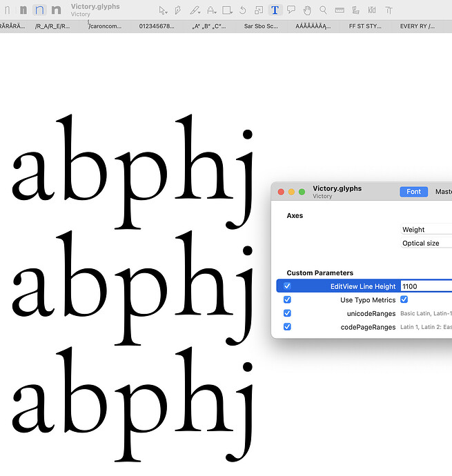Edit the 1100 line height value
This screenshot has width=452, height=476.
pyautogui.click(x=426, y=286)
